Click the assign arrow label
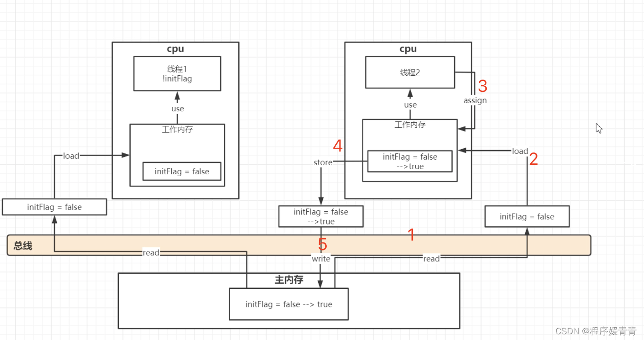The image size is (644, 340). [475, 100]
